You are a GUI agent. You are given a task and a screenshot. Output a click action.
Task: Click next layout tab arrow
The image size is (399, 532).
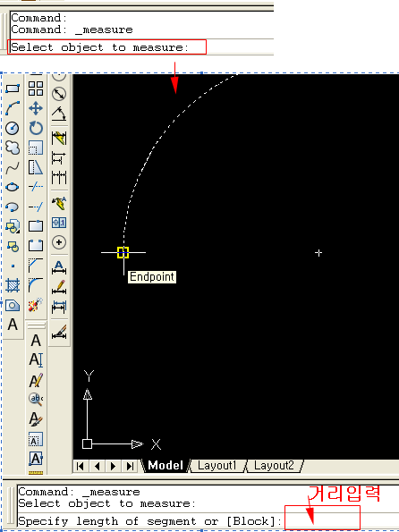click(x=114, y=466)
